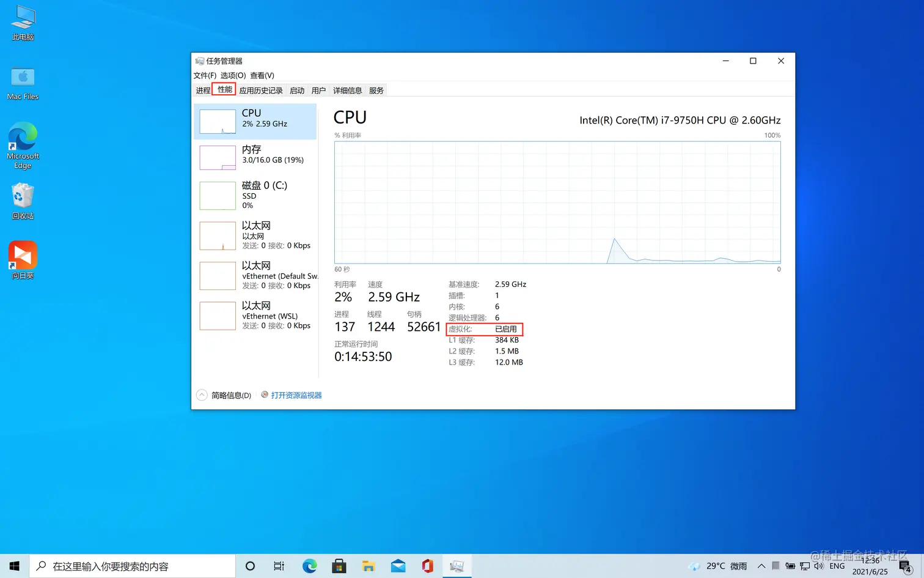Select 以太网 item labeled 以太网

pyautogui.click(x=255, y=235)
